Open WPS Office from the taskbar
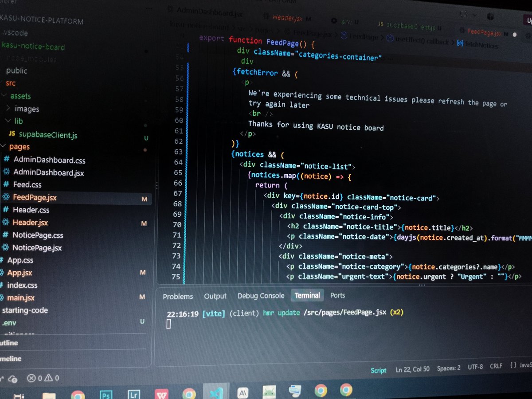Screen dimensions: 532x399 coord(161,393)
